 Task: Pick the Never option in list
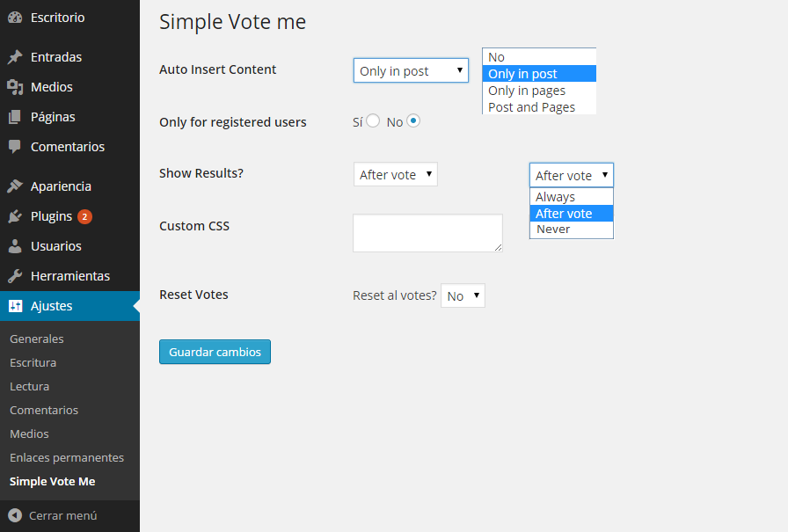553,230
